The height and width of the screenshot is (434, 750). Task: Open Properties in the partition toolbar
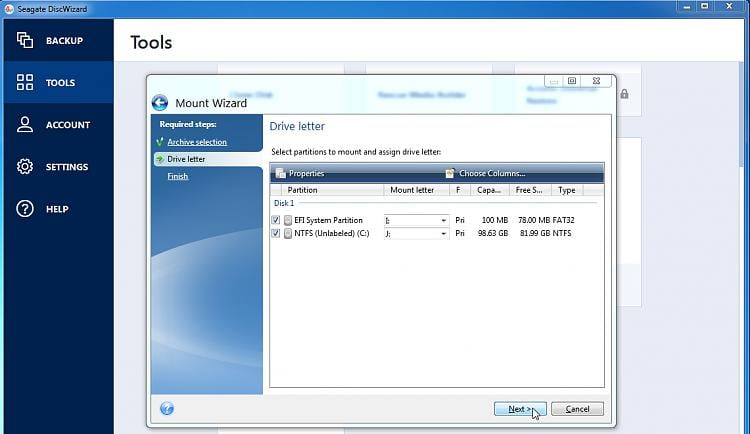click(x=300, y=173)
